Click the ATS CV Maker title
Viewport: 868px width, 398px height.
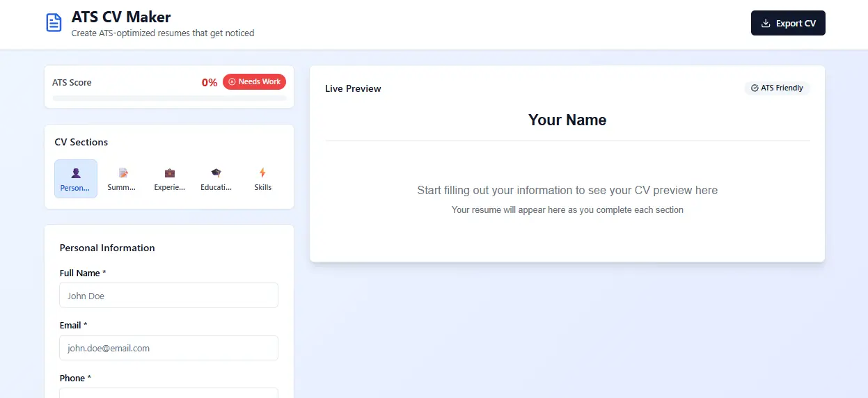click(x=121, y=17)
